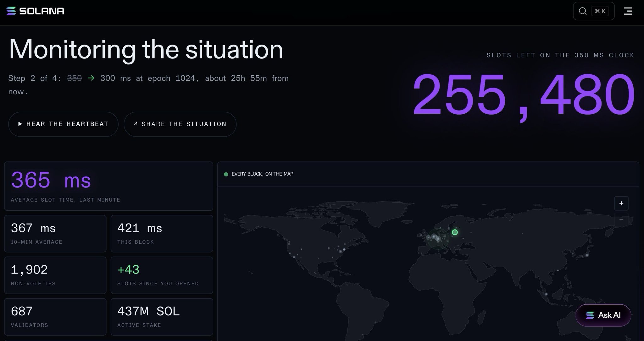Select the This Block 421 ms card
The height and width of the screenshot is (341, 644).
pyautogui.click(x=162, y=234)
